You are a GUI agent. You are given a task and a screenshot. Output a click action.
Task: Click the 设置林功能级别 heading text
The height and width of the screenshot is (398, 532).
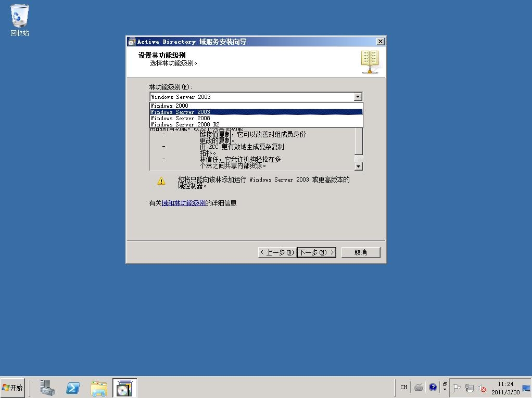coord(162,55)
